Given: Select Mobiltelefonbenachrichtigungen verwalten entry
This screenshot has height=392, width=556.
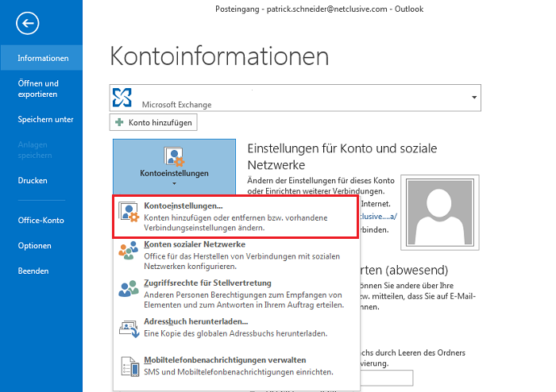Looking at the screenshot, I should (x=236, y=366).
